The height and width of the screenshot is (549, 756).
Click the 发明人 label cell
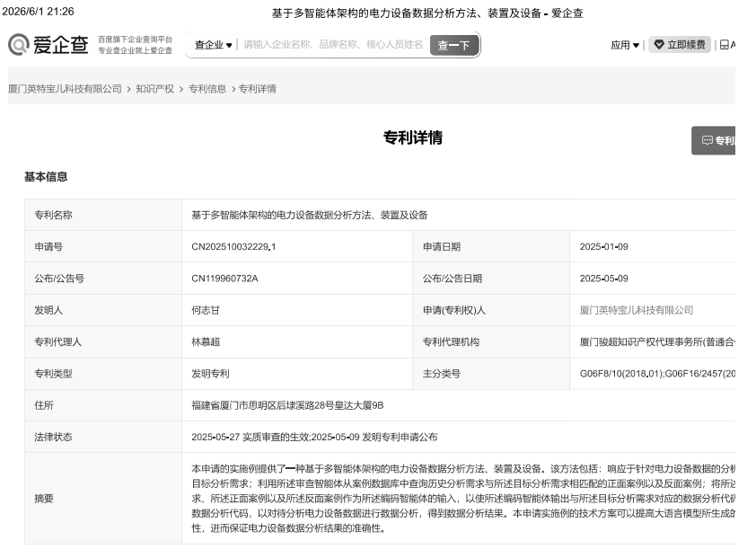[103, 310]
